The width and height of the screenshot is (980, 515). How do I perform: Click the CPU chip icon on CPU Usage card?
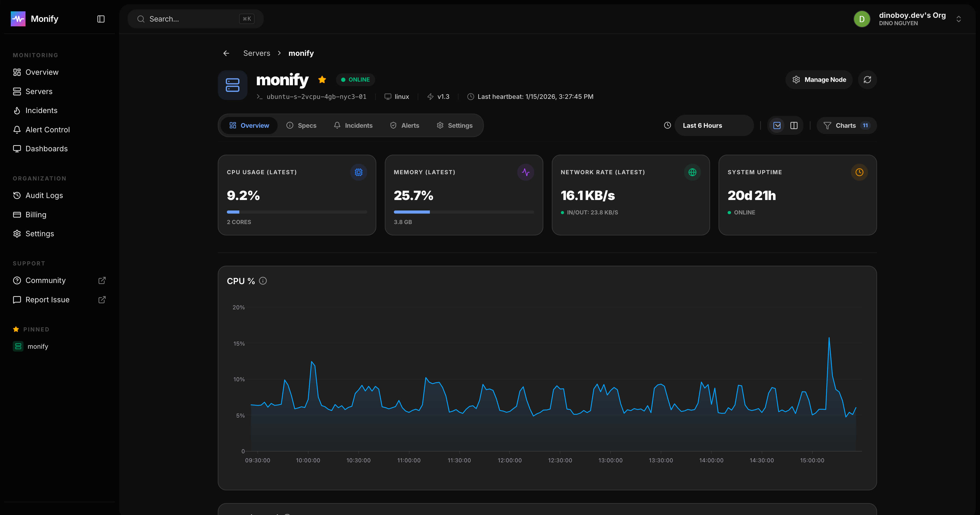pos(358,172)
